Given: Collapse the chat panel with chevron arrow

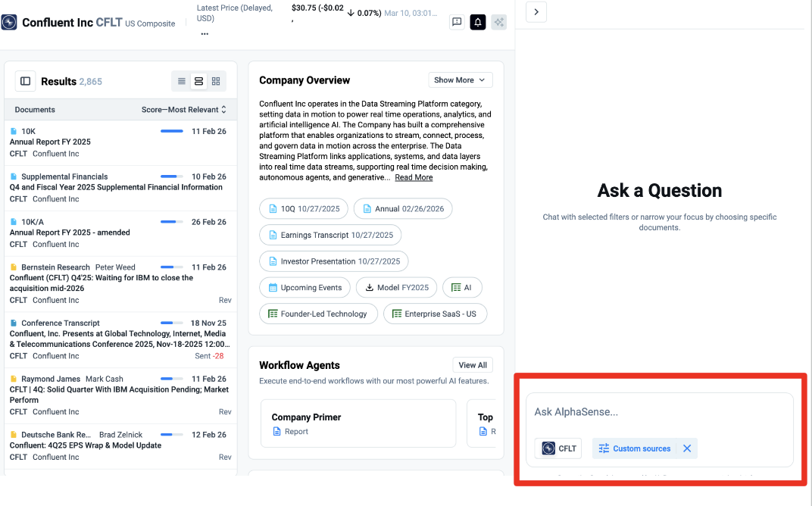Looking at the screenshot, I should point(536,12).
